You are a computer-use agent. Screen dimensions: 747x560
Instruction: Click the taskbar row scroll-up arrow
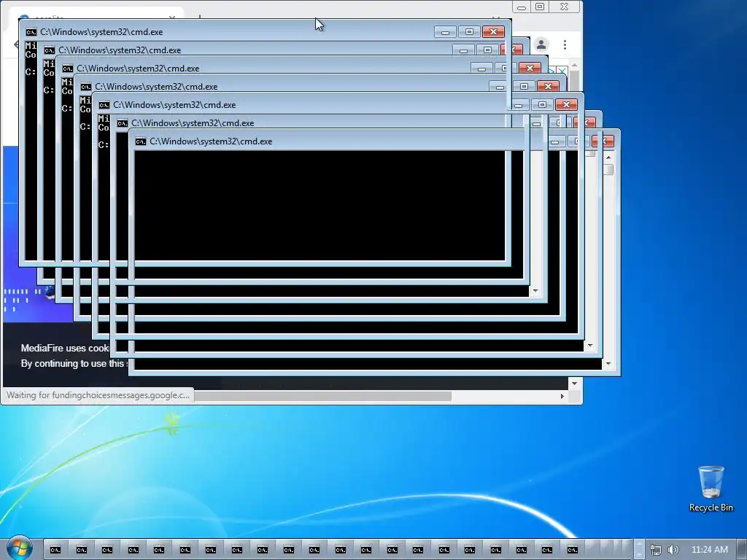(x=639, y=544)
